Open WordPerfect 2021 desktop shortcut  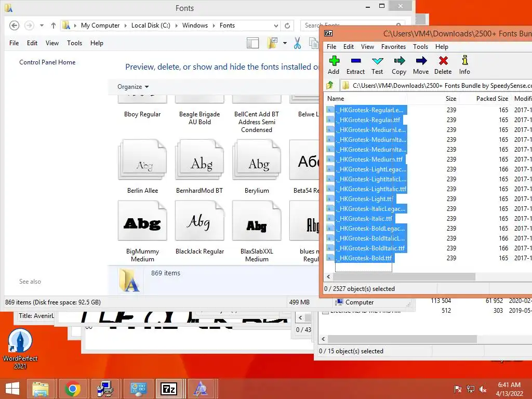point(20,349)
